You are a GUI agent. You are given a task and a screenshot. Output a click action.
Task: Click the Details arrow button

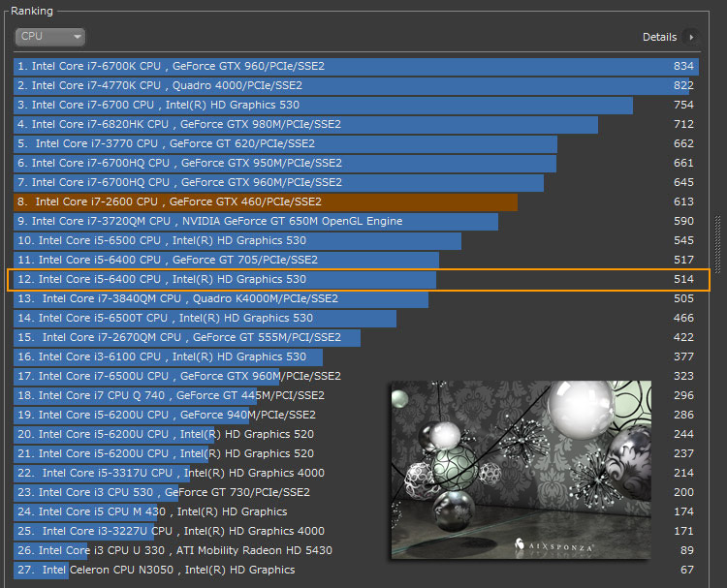click(x=691, y=37)
